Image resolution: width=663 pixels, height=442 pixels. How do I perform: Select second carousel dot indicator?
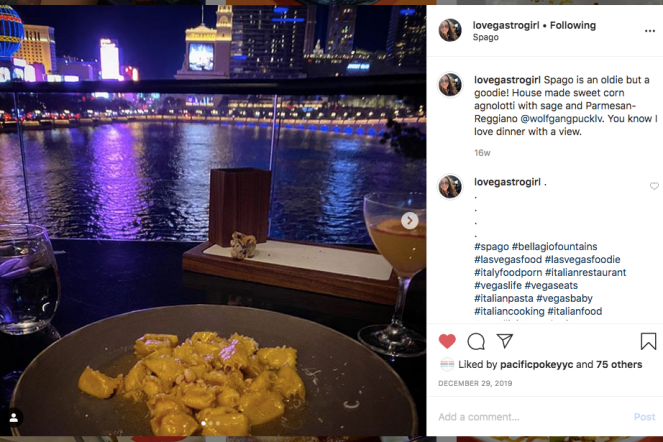(x=211, y=423)
